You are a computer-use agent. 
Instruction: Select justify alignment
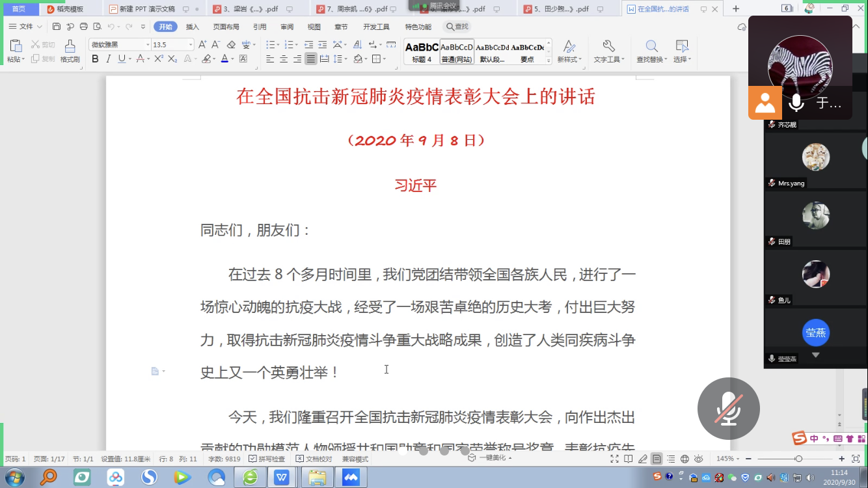311,59
